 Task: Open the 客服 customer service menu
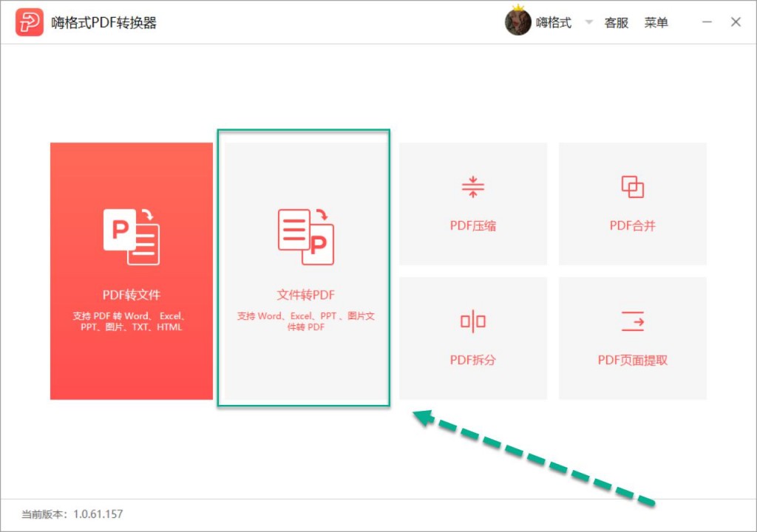617,23
